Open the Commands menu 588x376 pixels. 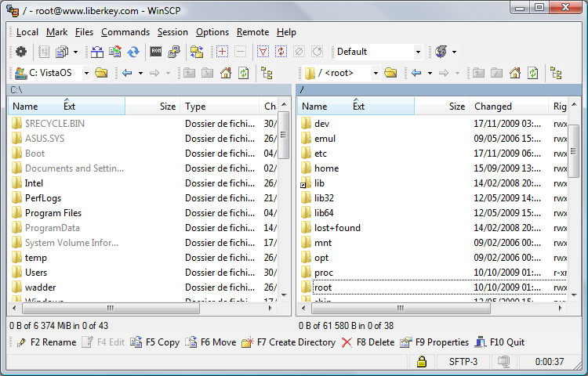[x=125, y=32]
